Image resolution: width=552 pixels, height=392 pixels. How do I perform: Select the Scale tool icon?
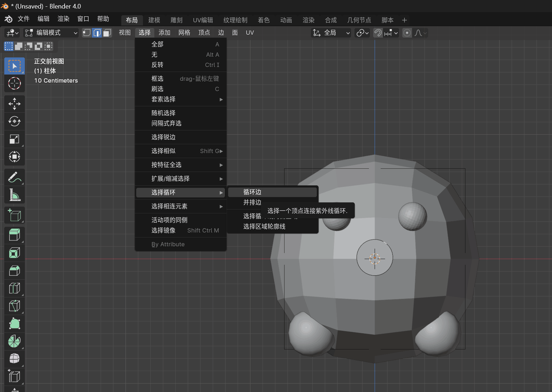pyautogui.click(x=14, y=139)
